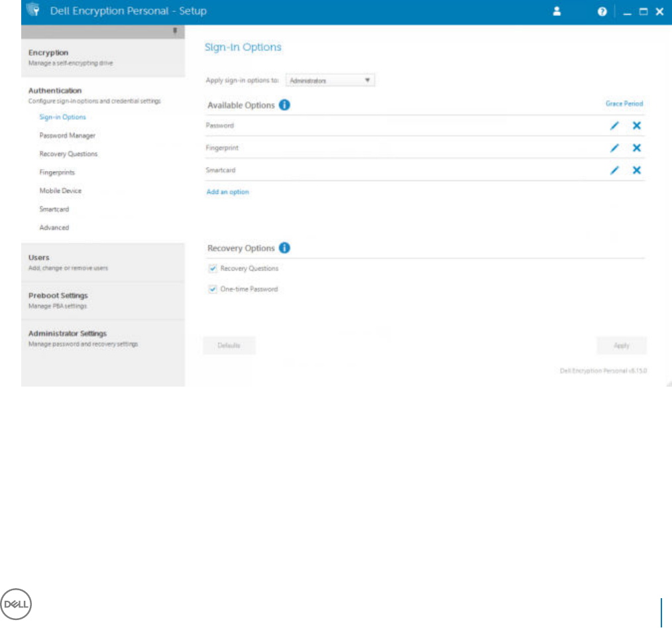Viewport: 672px width, 628px height.
Task: Edit the Password sign-in option
Action: click(x=614, y=126)
